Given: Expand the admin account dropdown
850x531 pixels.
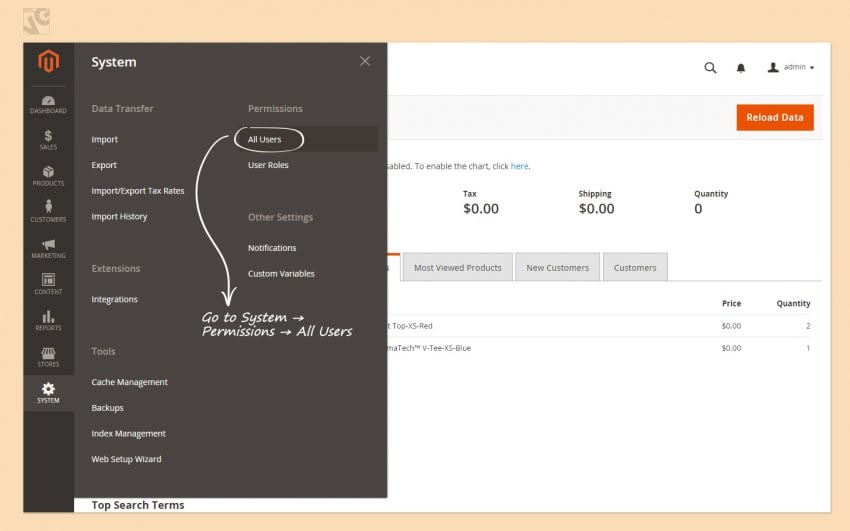Looking at the screenshot, I should point(791,67).
